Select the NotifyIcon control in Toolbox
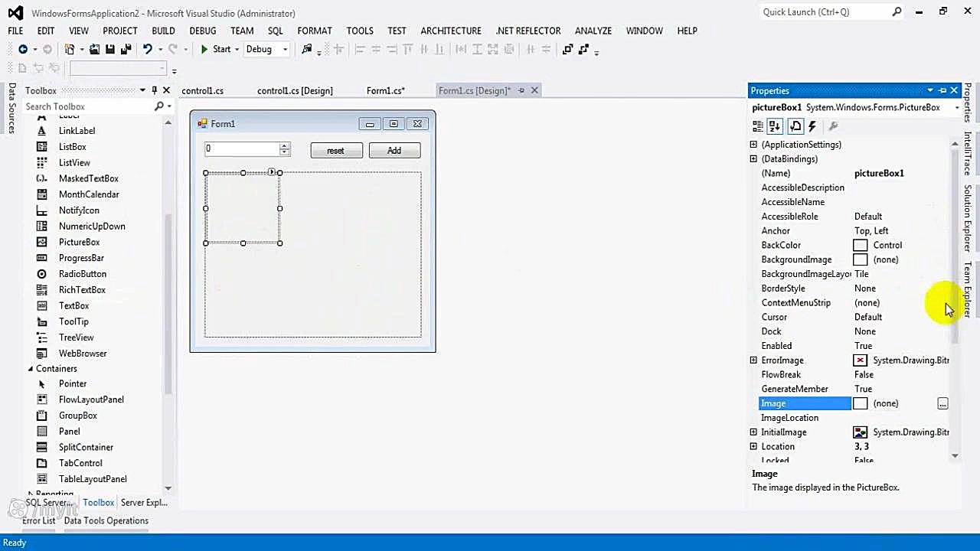The width and height of the screenshot is (980, 551). click(x=79, y=210)
